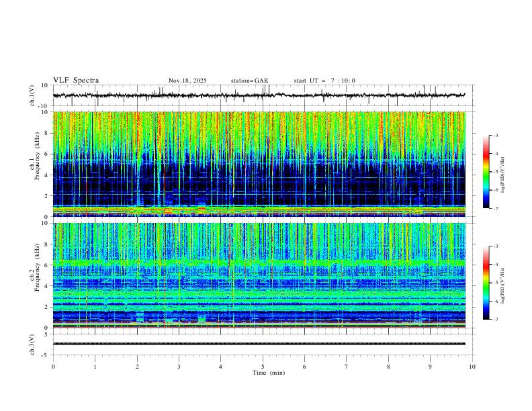This screenshot has height=411, width=532.
Task: Click the green 6 kHz band in ch.2
Action: tap(259, 263)
